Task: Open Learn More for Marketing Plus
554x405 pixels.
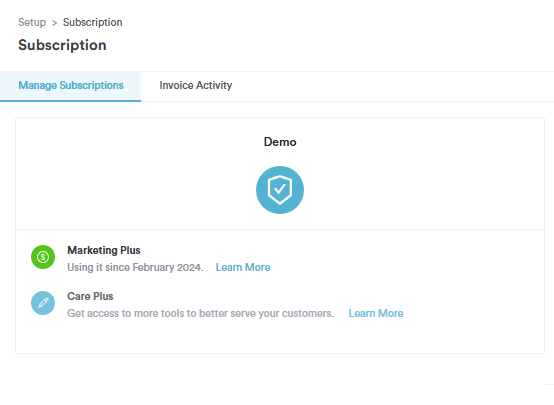Action: 243,267
